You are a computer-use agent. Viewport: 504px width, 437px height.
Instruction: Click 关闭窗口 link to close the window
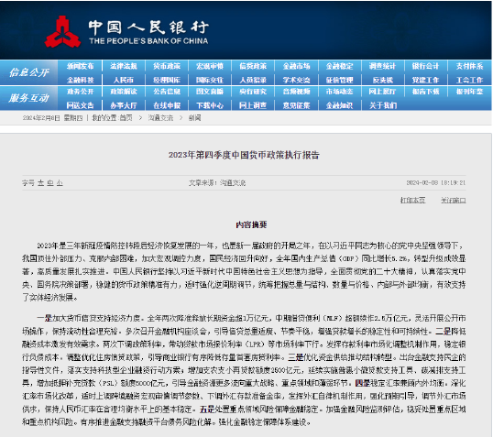pyautogui.click(x=454, y=201)
